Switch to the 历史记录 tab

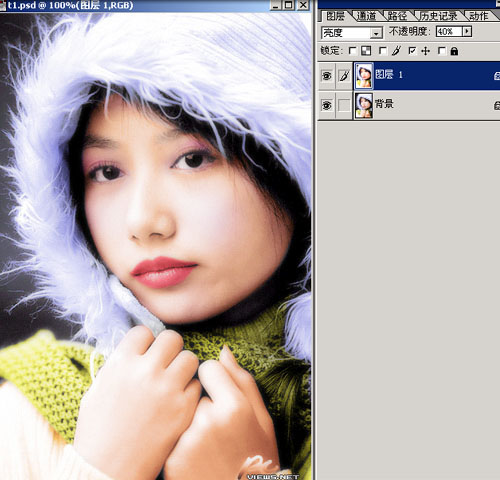[439, 16]
